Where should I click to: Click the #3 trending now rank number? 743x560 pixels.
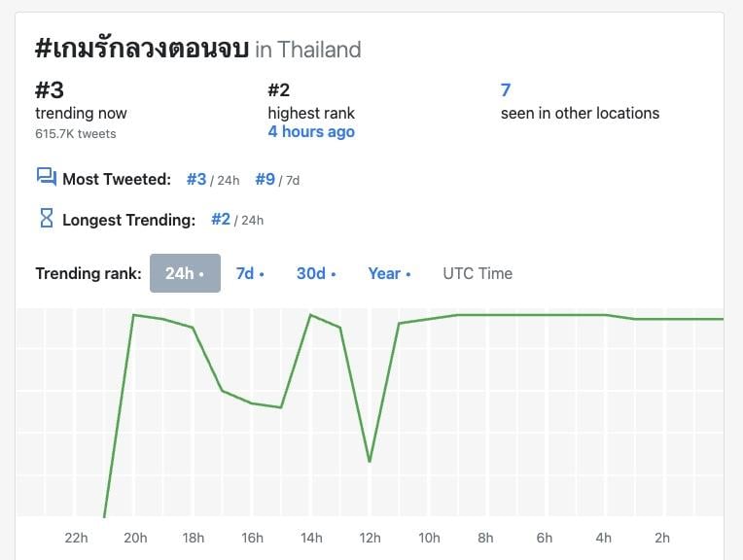point(50,90)
